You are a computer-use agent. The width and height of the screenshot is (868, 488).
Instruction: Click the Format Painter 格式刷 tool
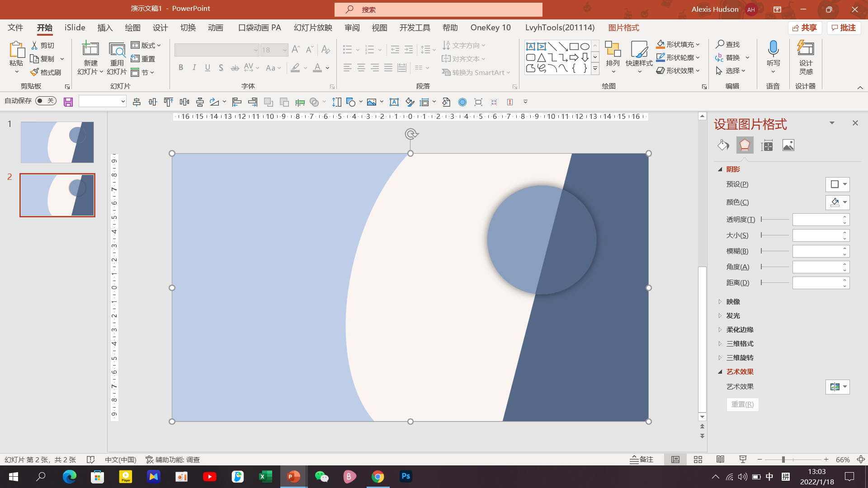[46, 72]
